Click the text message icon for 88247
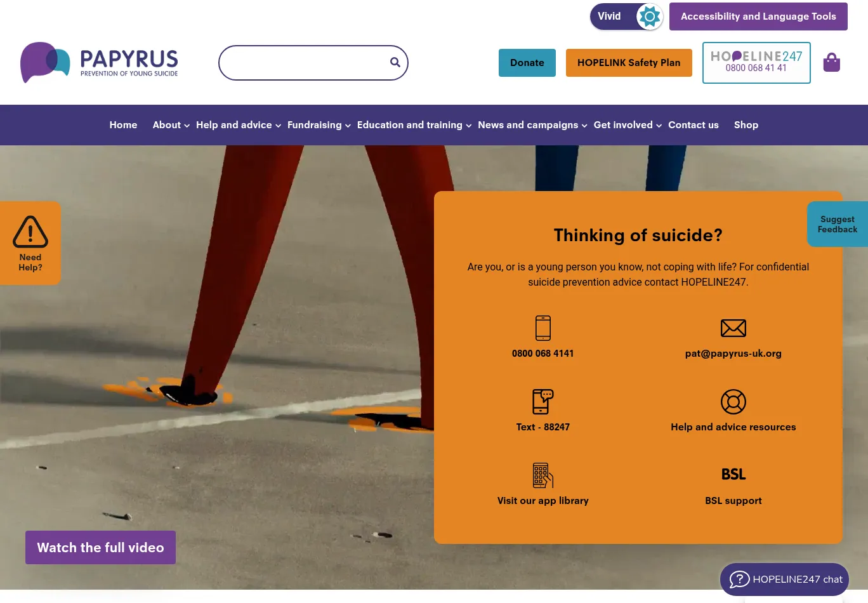Screen dimensions: 868x603 coord(542,402)
